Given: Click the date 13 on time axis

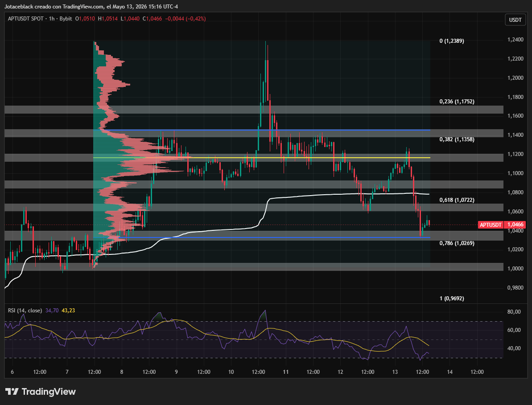Looking at the screenshot, I should point(395,372).
